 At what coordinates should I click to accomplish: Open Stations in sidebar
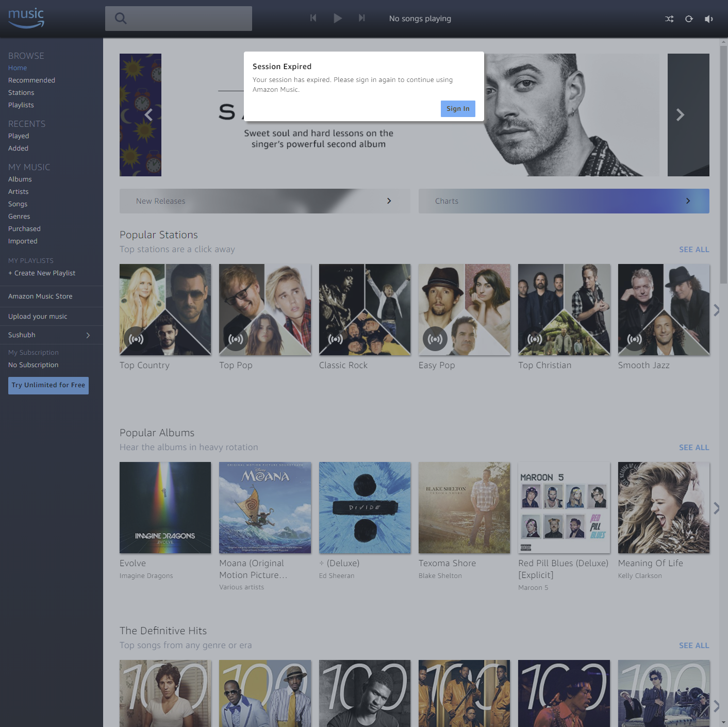(x=21, y=93)
